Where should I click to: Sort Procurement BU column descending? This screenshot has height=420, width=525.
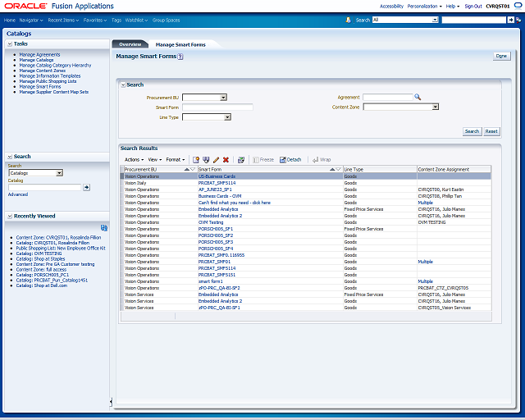[193, 170]
